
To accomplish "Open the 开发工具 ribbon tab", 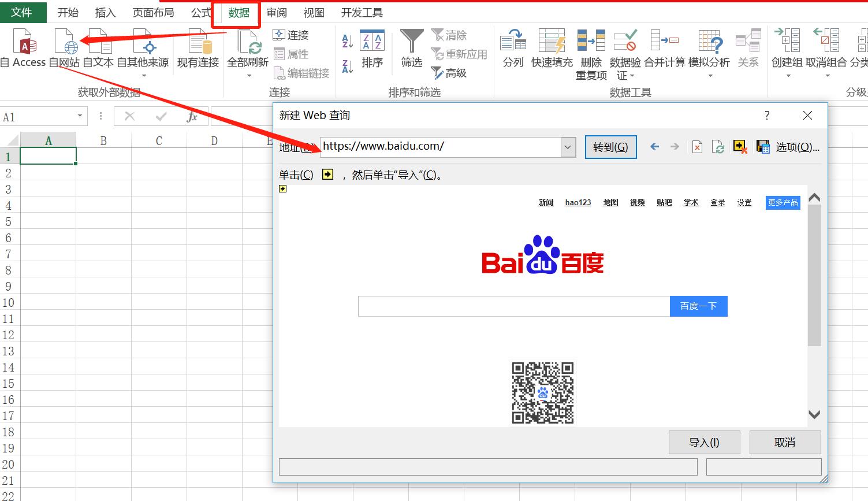I will pos(362,12).
